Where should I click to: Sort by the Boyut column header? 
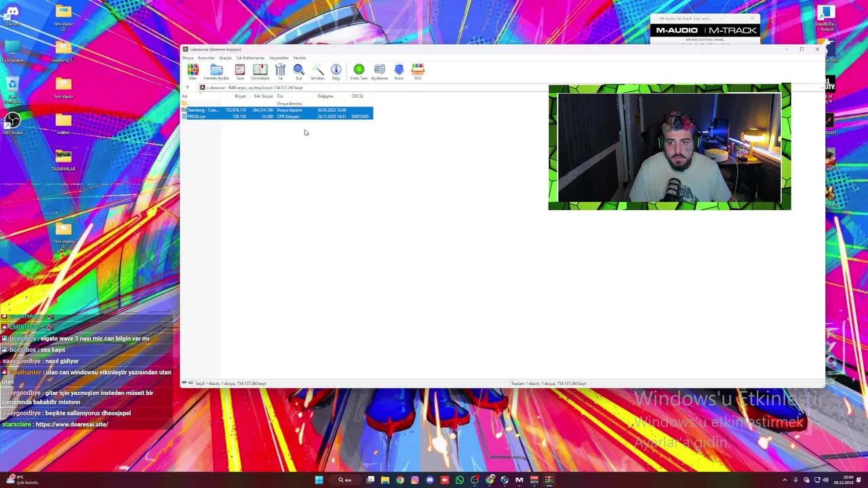pyautogui.click(x=235, y=96)
